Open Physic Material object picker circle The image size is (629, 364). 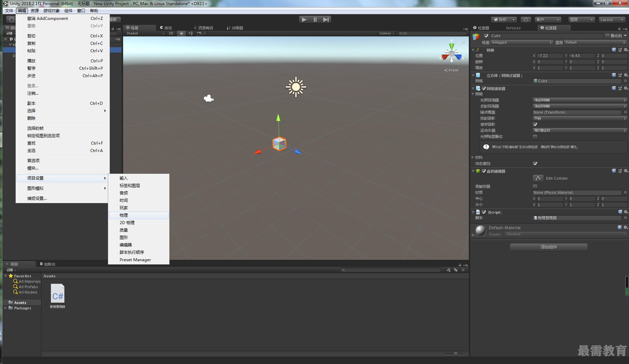click(625, 192)
